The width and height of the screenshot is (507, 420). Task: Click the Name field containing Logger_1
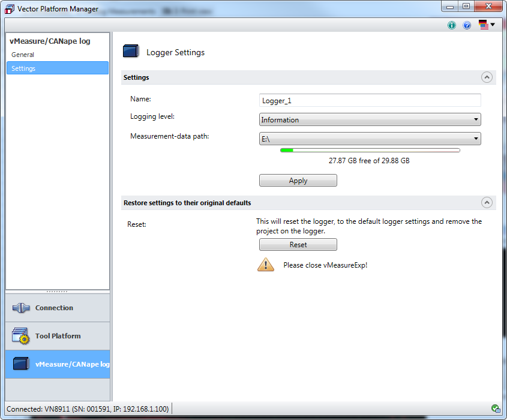click(x=370, y=101)
